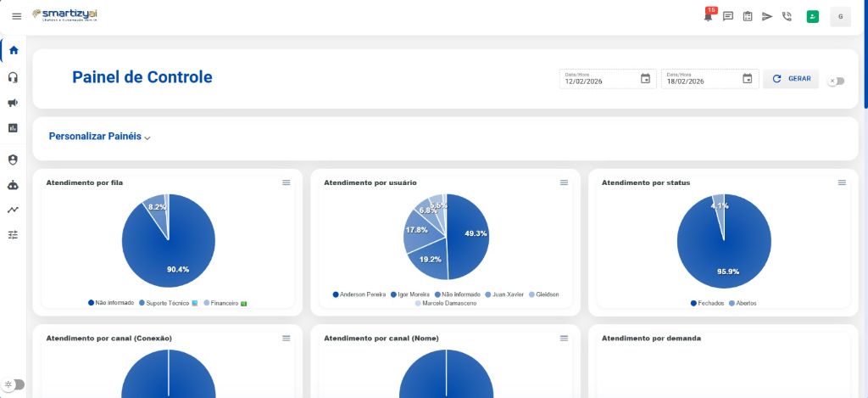Click the start date field 12/02/2026
Image resolution: width=868 pixels, height=398 pixels.
coord(608,79)
